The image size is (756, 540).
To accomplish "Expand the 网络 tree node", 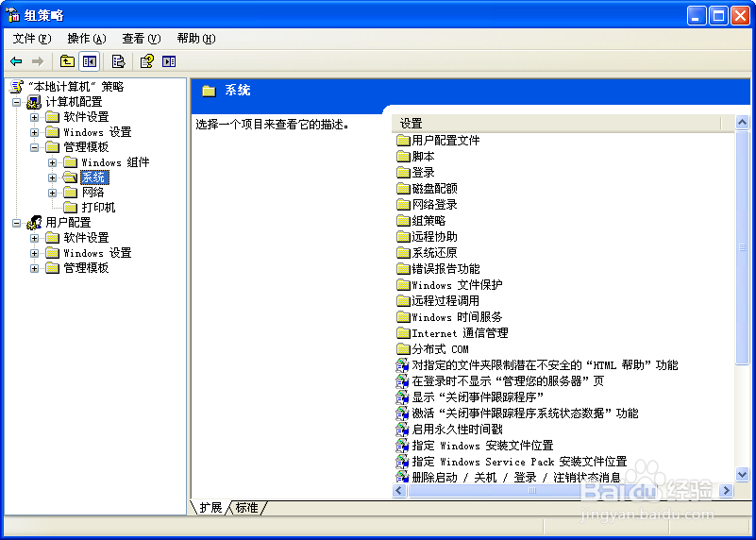I will tap(53, 193).
